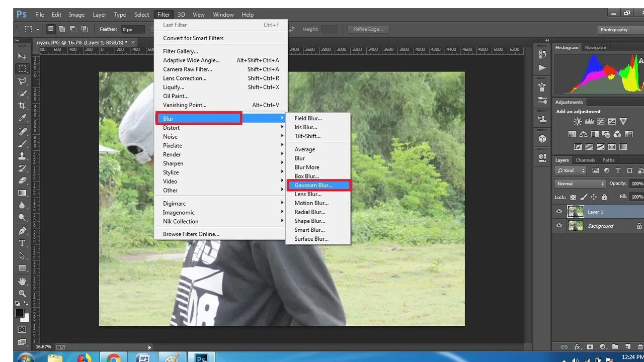Change screen mode icon in toolbox
644x362 pixels.
point(22,342)
